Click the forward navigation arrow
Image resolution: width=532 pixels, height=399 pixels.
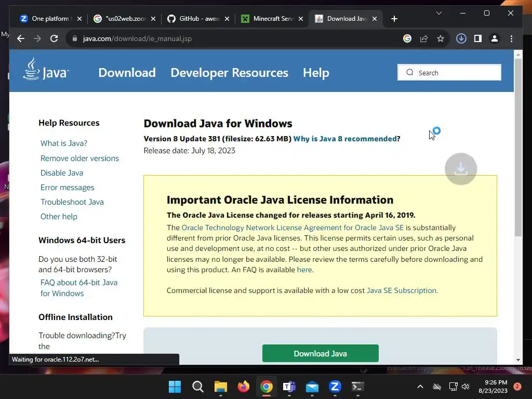click(37, 38)
